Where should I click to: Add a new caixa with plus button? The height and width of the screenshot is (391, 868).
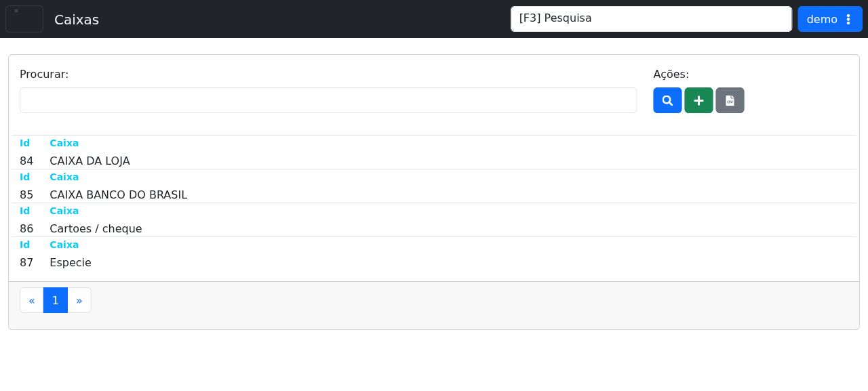pos(698,100)
